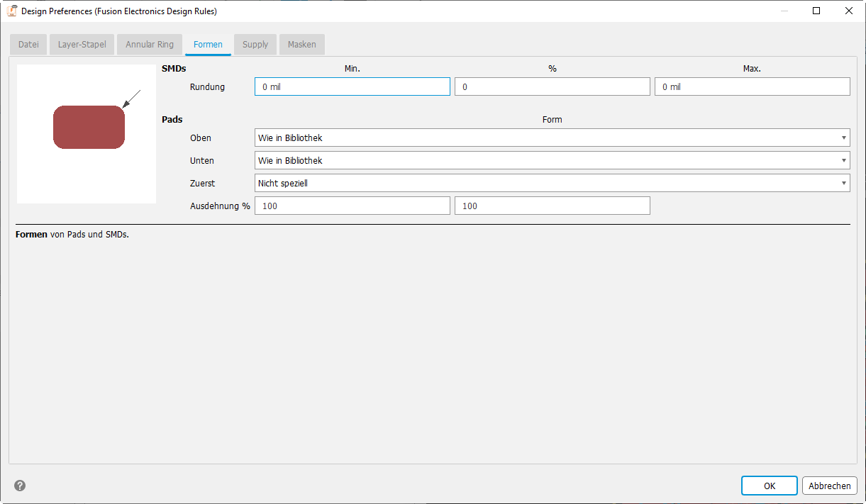Open the Masken tab
Screen dimensions: 866x504
(x=302, y=44)
